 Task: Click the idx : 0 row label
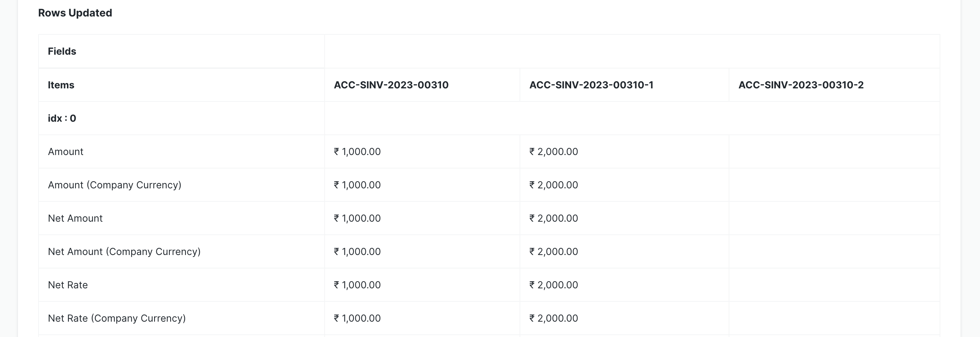click(62, 118)
